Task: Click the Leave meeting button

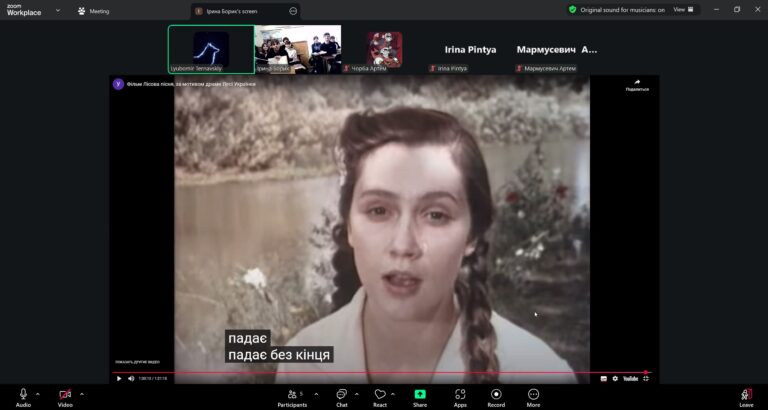Action: coord(746,395)
